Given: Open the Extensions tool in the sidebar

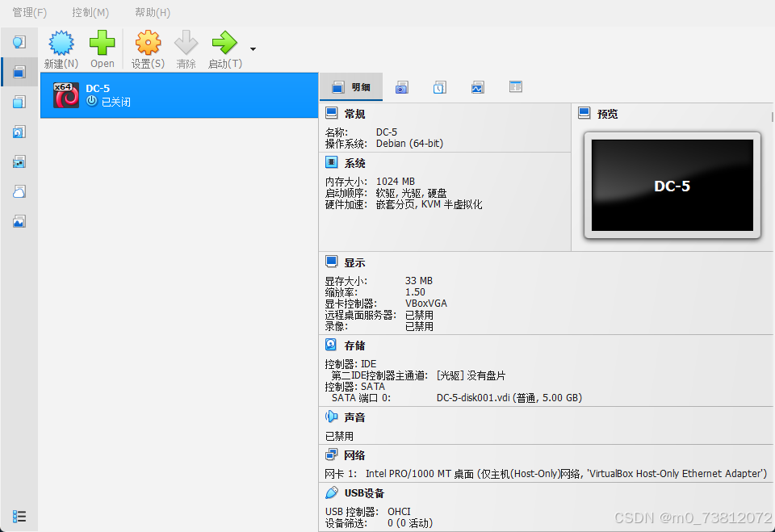Looking at the screenshot, I should pos(19,102).
